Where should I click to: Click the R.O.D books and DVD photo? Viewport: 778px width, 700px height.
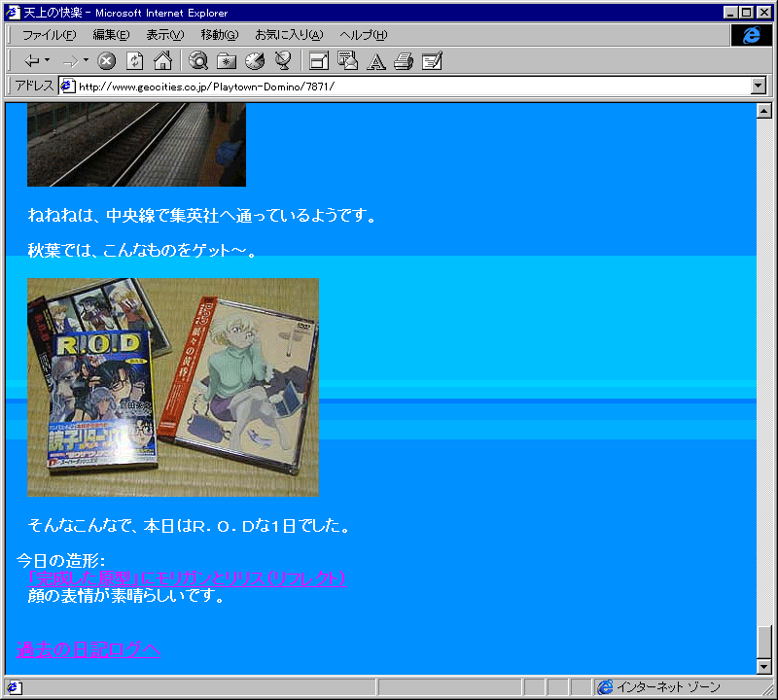pos(173,387)
